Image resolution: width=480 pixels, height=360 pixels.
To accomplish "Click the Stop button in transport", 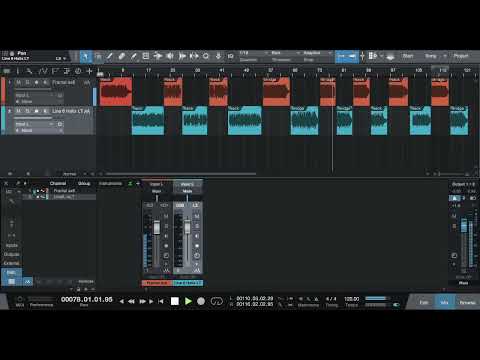I will click(x=175, y=301).
